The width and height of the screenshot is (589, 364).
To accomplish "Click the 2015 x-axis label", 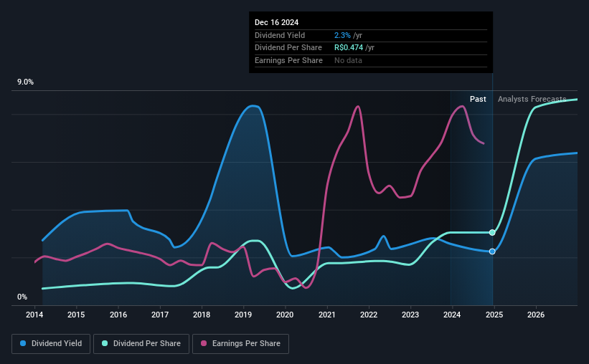I will 76,315.
